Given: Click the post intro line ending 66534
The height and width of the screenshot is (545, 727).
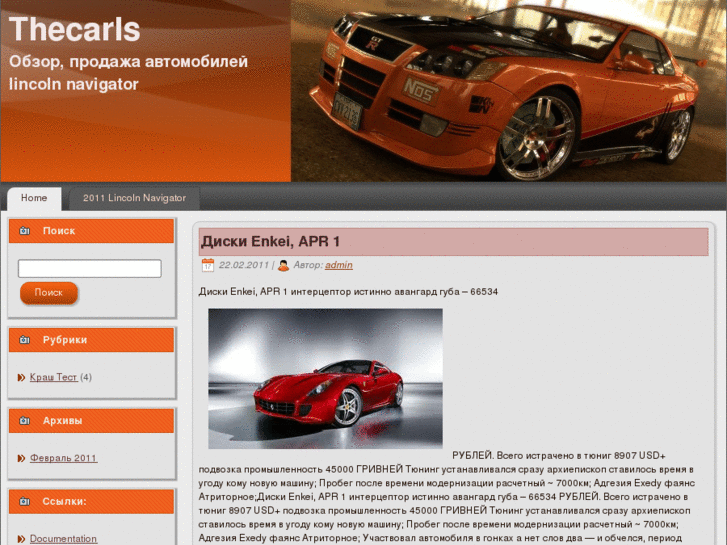Looking at the screenshot, I should pos(348,292).
